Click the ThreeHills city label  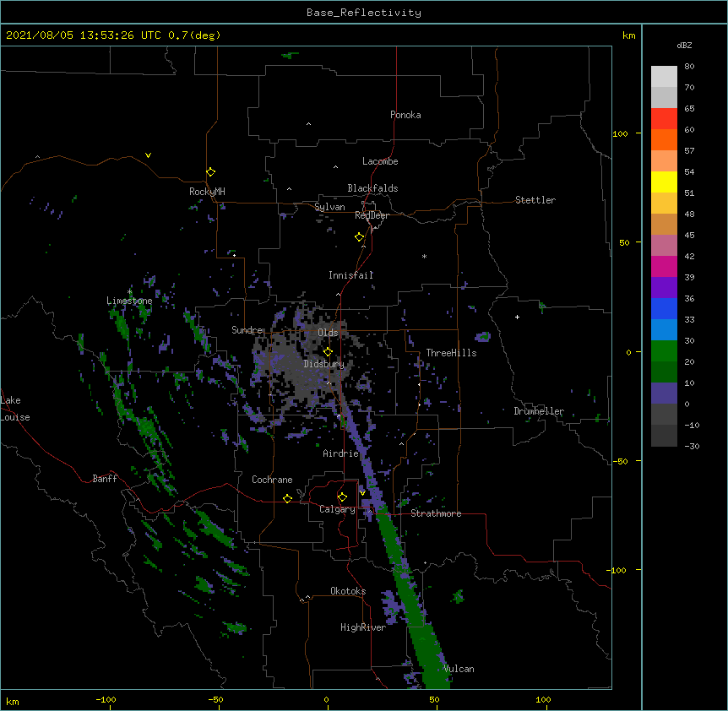[x=451, y=353]
